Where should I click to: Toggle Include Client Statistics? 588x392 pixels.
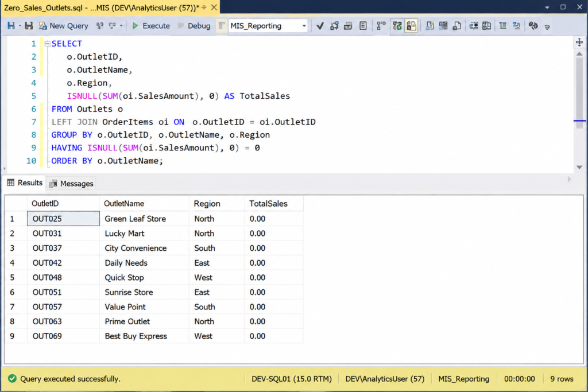pyautogui.click(x=411, y=26)
